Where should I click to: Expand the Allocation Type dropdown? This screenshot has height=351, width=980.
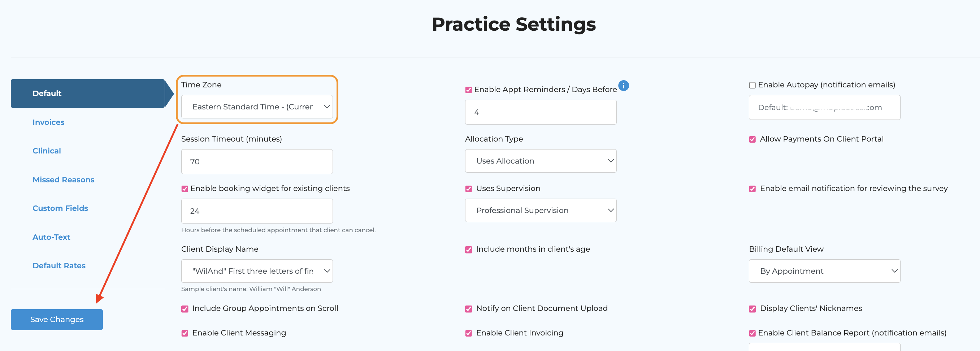tap(540, 161)
